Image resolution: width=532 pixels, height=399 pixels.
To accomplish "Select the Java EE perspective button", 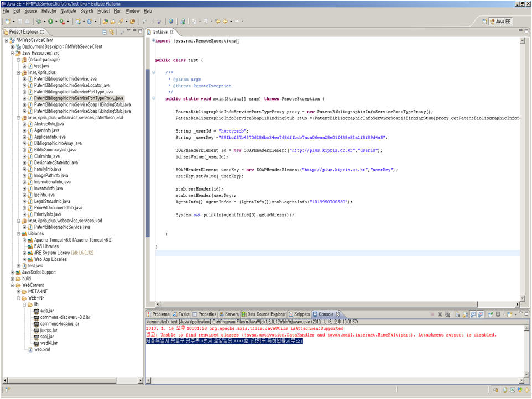I will pyautogui.click(x=500, y=22).
